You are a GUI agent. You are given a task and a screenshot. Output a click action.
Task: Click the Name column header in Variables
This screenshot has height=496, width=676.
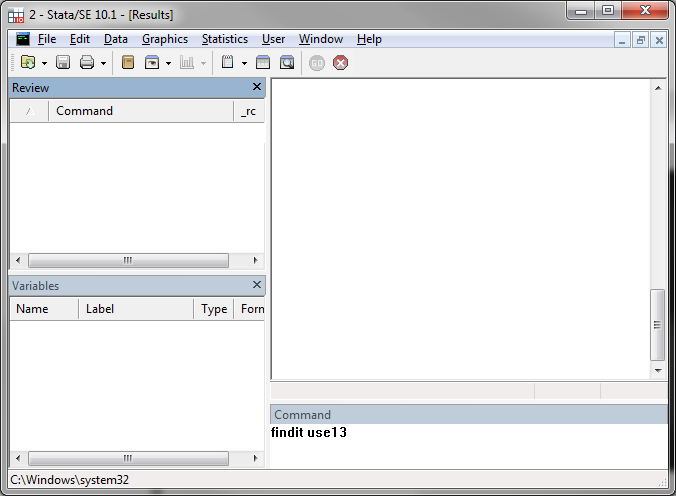[x=44, y=309]
